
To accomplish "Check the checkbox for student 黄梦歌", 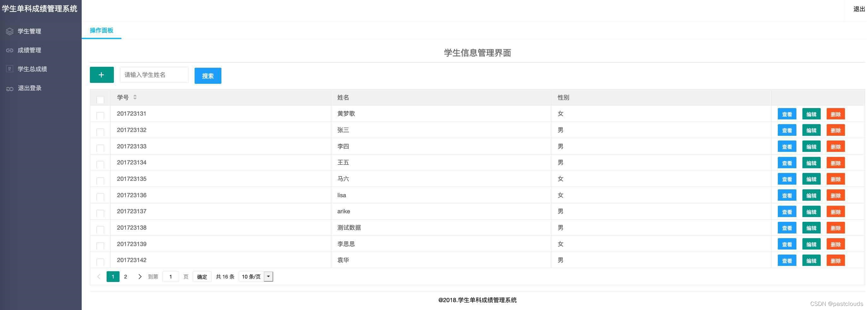I will (100, 115).
